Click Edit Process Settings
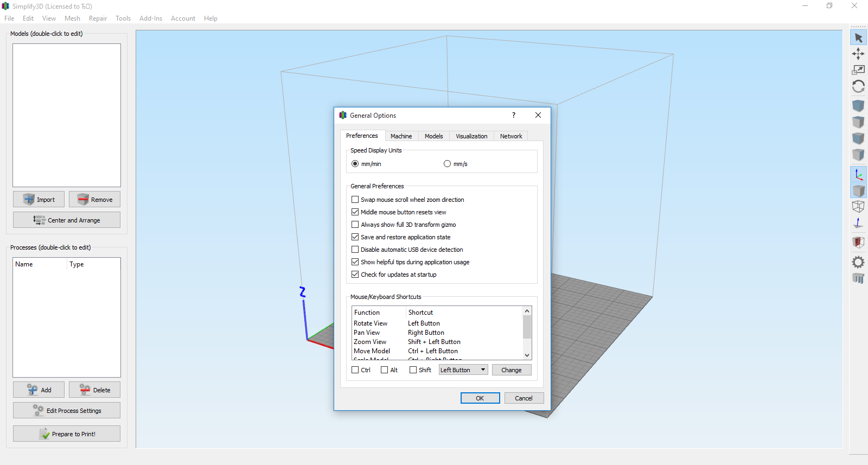The width and height of the screenshot is (868, 465). click(67, 410)
